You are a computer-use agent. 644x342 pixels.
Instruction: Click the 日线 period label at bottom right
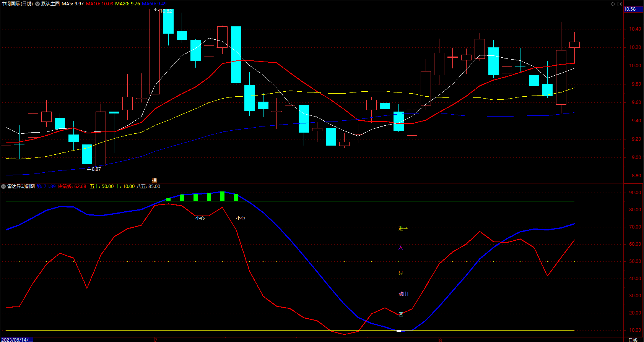tap(633, 340)
